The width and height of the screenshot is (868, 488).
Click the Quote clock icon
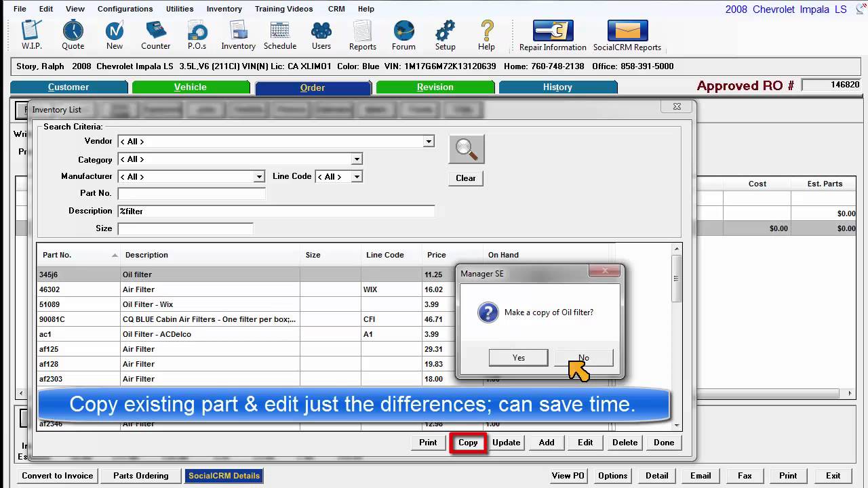click(73, 35)
